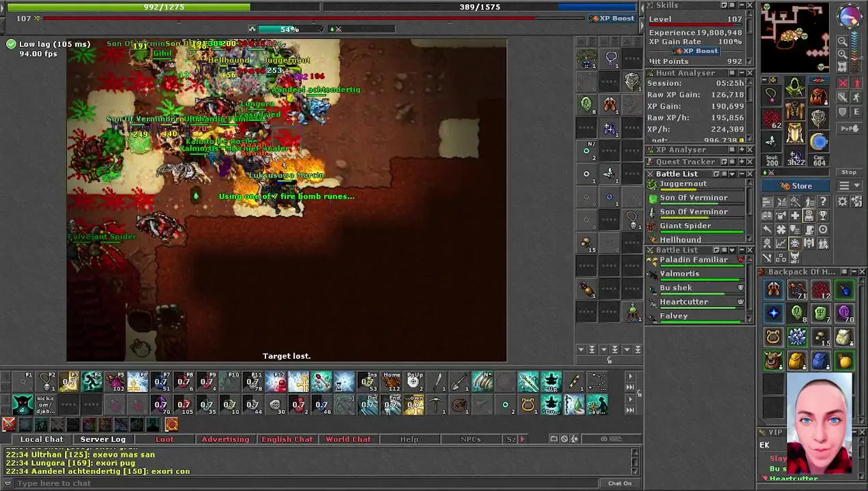Click the Home hotkey slot item
Screen dimensions: 868x491
point(391,382)
